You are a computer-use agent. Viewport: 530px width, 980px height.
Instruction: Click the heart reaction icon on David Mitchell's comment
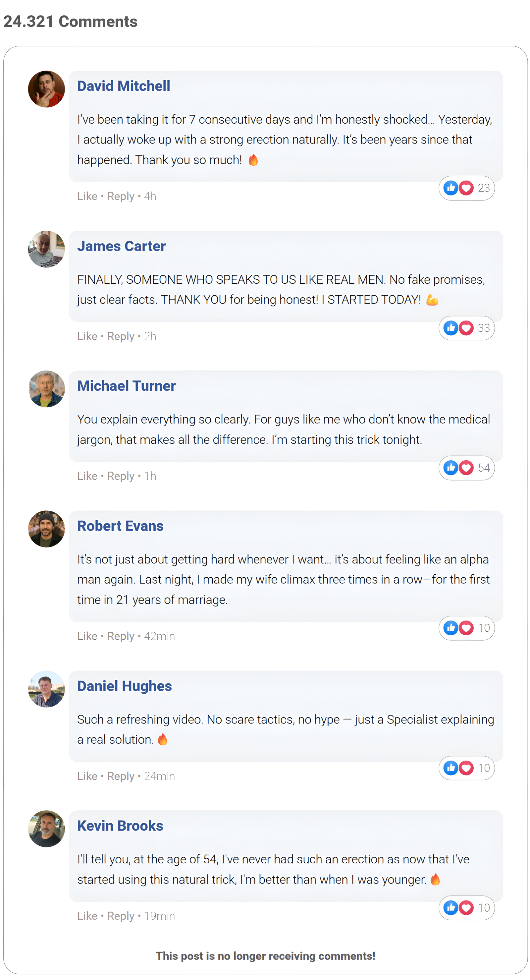(x=466, y=188)
